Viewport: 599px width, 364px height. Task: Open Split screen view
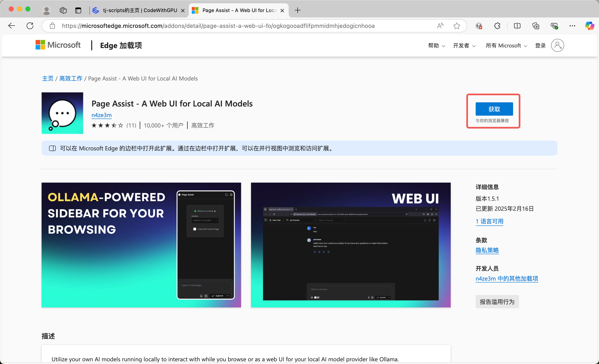[517, 26]
